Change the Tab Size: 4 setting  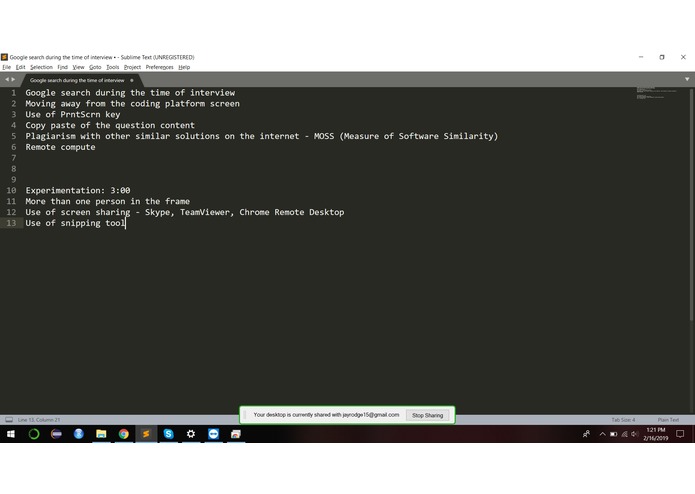tap(623, 420)
